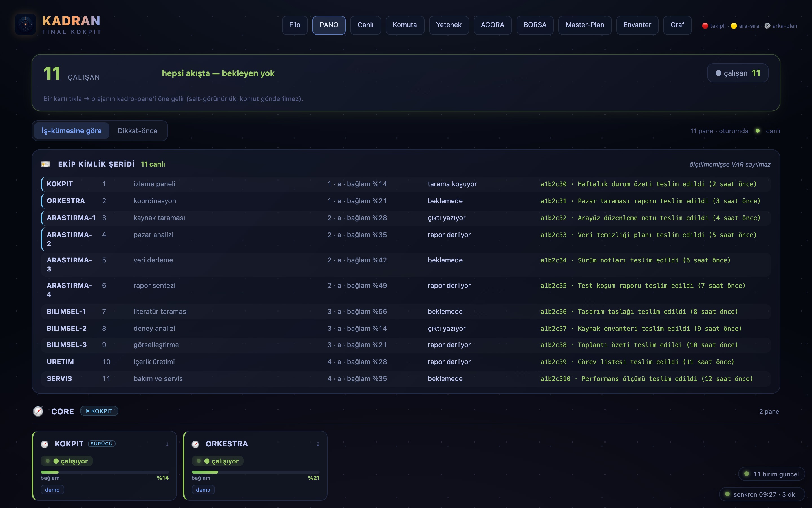Switch to the Envanter tab
Image resolution: width=812 pixels, height=508 pixels.
(637, 25)
